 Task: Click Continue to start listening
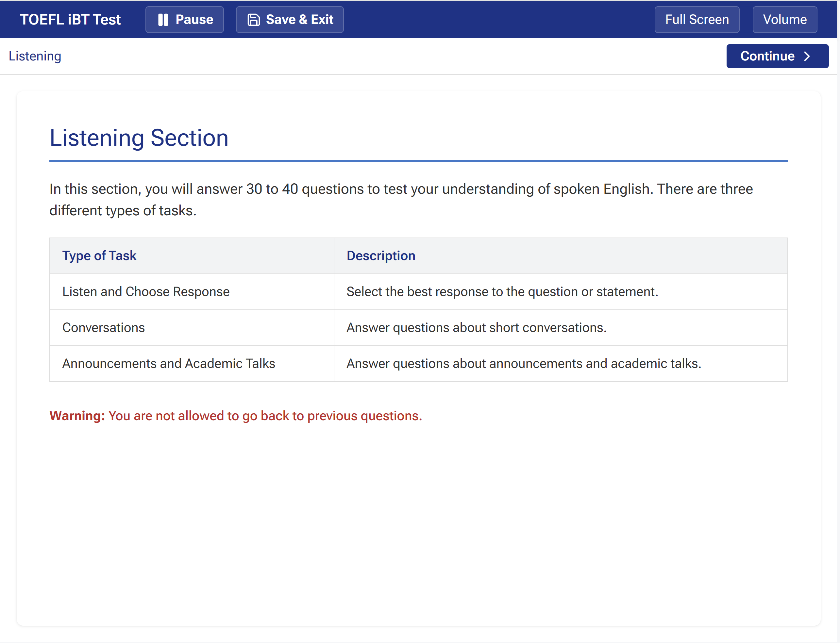tap(777, 56)
